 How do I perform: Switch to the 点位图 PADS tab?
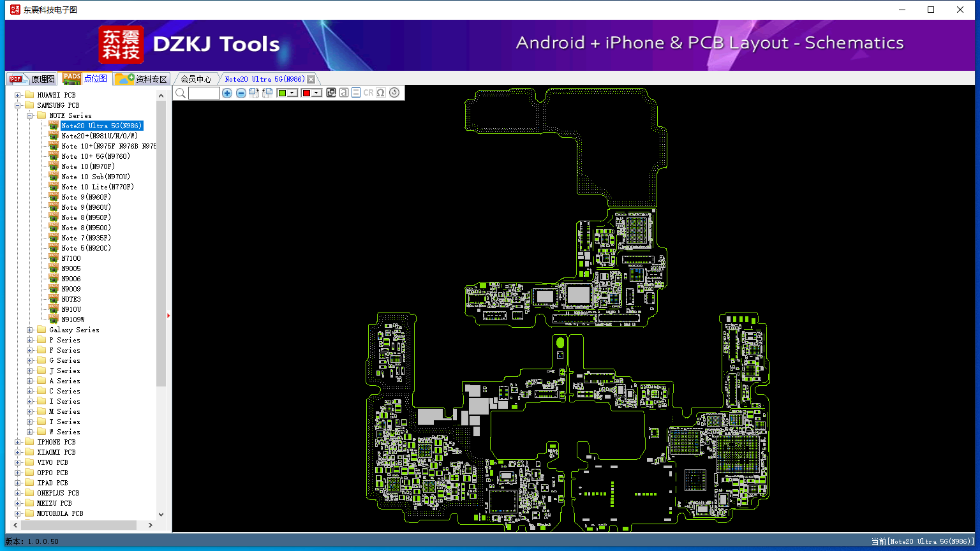click(85, 78)
